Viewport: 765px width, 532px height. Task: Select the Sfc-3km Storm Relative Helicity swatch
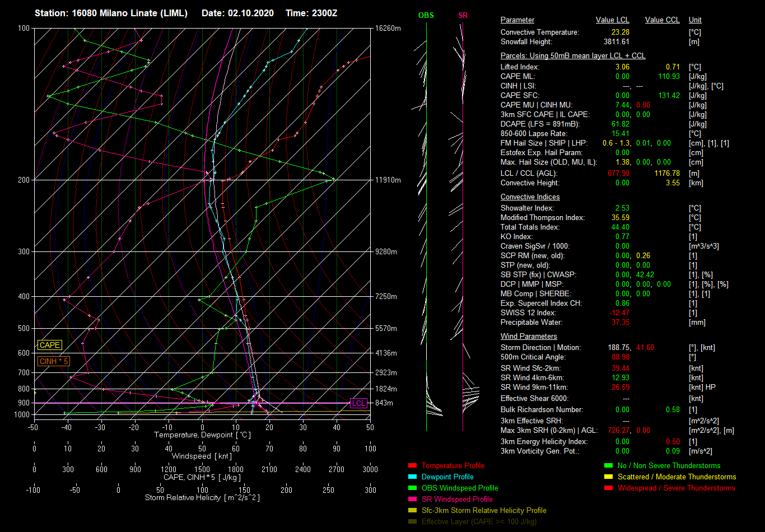coord(412,511)
